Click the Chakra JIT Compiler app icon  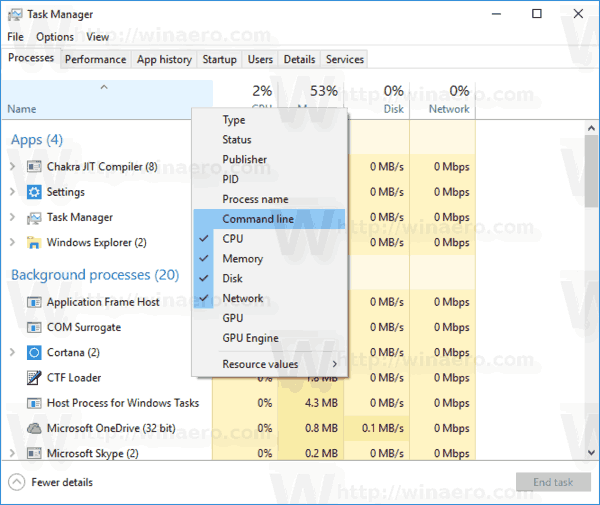point(34,167)
